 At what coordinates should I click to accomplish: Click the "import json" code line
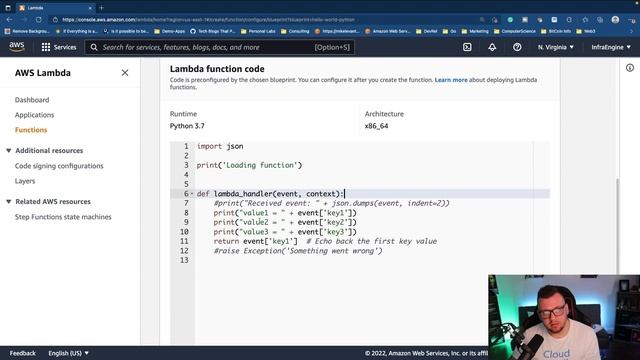[220, 146]
